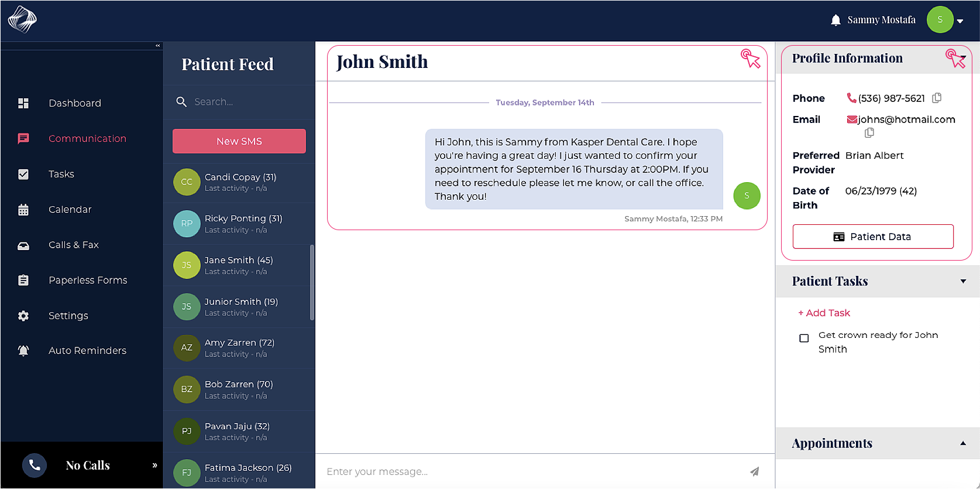
Task: Collapse the Patient Tasks section
Action: 963,281
